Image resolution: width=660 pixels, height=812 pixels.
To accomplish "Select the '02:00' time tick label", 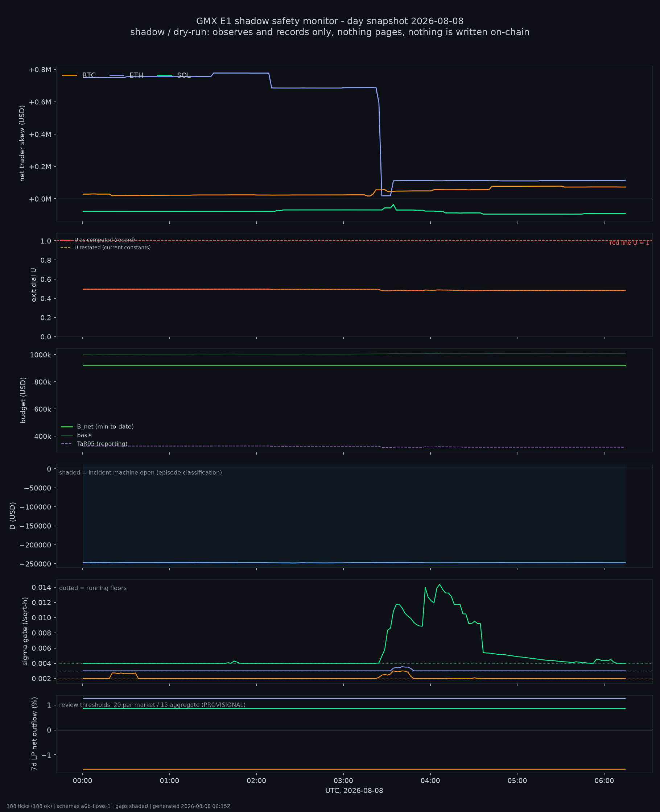I will point(256,781).
